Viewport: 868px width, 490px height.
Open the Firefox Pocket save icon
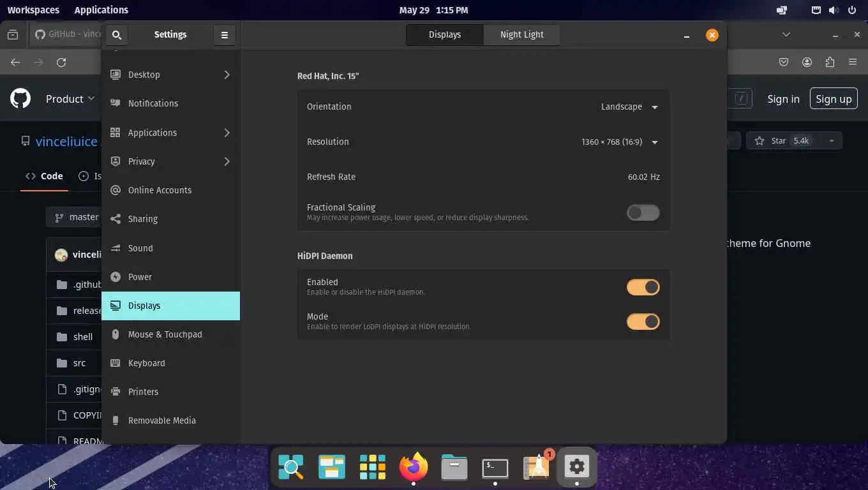(x=784, y=63)
